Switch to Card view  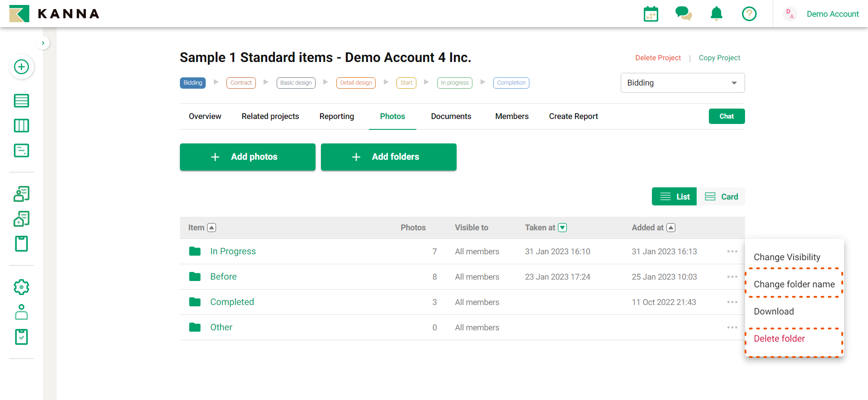pos(721,197)
